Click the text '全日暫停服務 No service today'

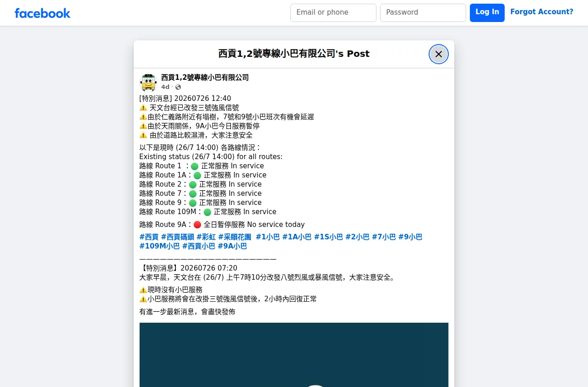click(x=254, y=225)
